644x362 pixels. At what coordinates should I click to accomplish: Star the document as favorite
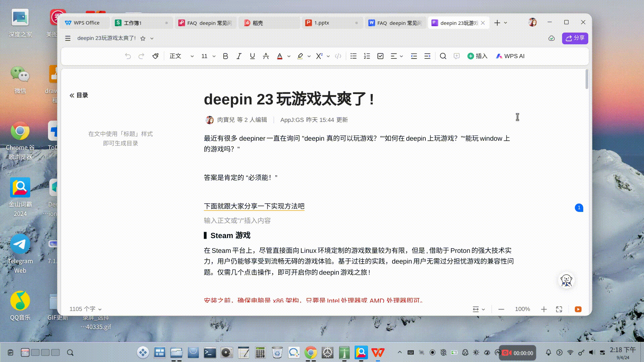143,38
